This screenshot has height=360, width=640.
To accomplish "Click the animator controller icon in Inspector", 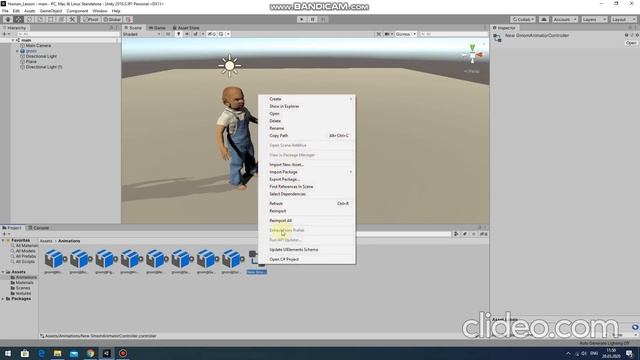I will [x=497, y=38].
